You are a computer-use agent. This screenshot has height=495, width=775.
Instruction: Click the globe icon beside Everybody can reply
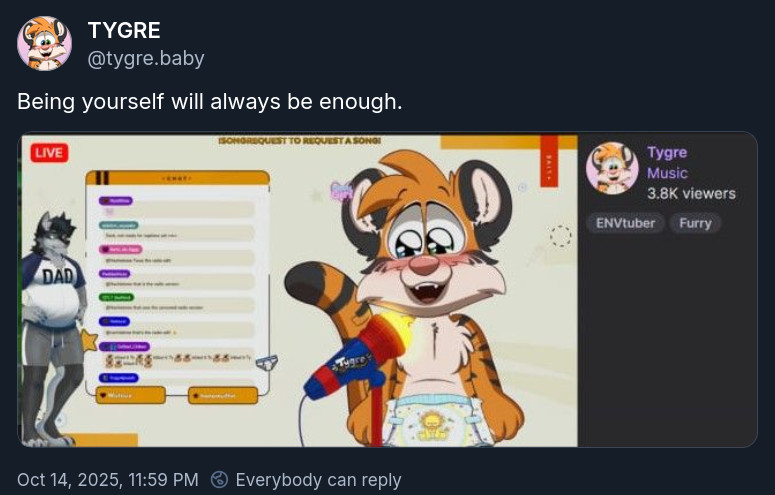tap(220, 480)
